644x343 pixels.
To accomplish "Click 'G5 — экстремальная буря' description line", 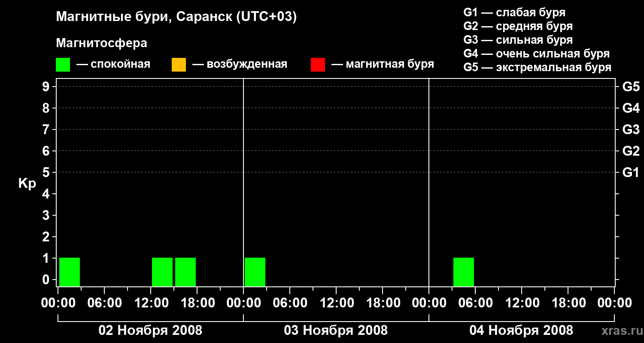I will (538, 67).
